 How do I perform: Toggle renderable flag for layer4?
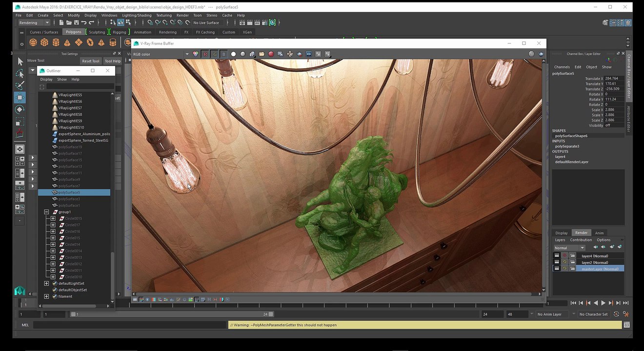point(557,255)
